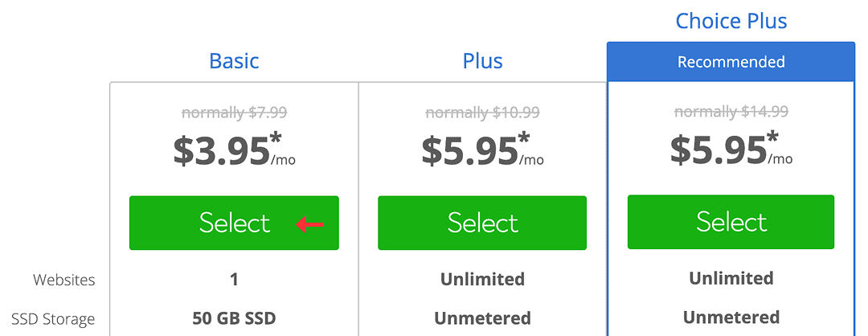Click the Recommended banner

pos(731,61)
